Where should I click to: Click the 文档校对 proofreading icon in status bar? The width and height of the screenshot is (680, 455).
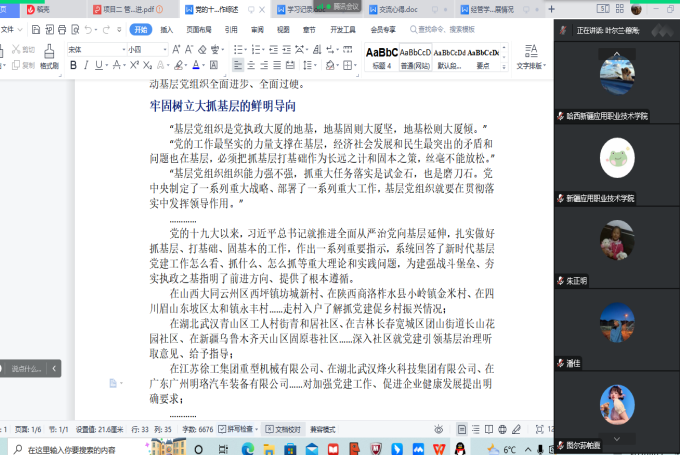[286, 429]
